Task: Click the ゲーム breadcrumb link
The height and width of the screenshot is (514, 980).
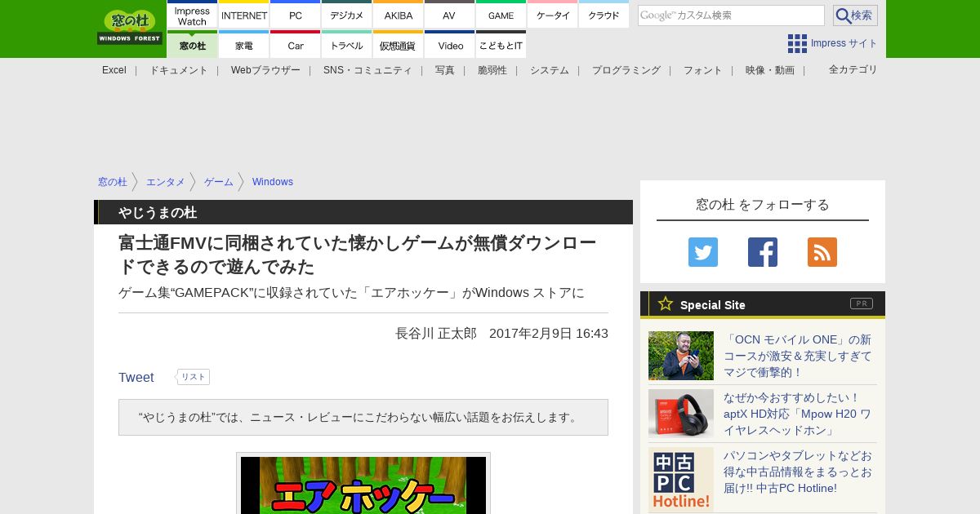Action: tap(219, 182)
